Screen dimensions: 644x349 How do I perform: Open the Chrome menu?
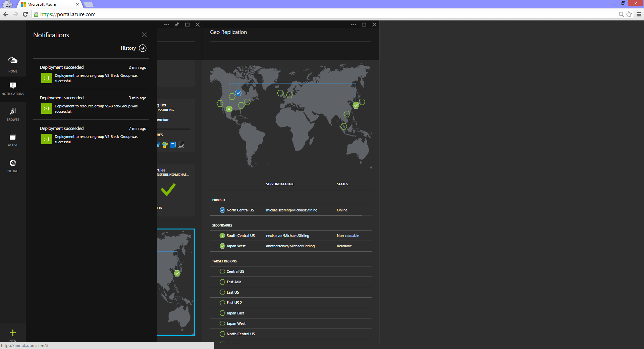pyautogui.click(x=639, y=14)
